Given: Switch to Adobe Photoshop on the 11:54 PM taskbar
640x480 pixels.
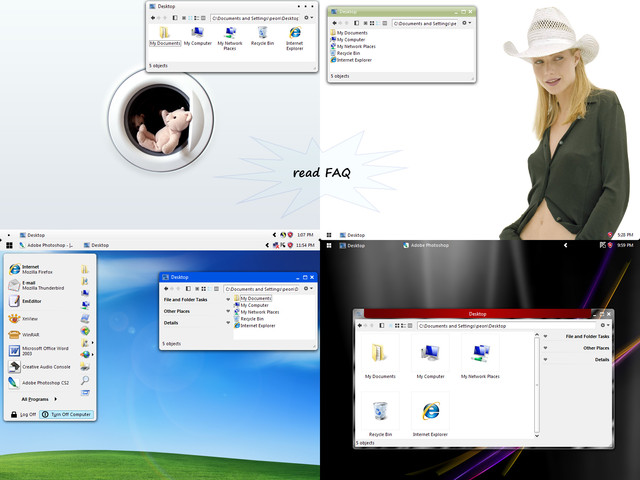Looking at the screenshot, I should coord(46,245).
